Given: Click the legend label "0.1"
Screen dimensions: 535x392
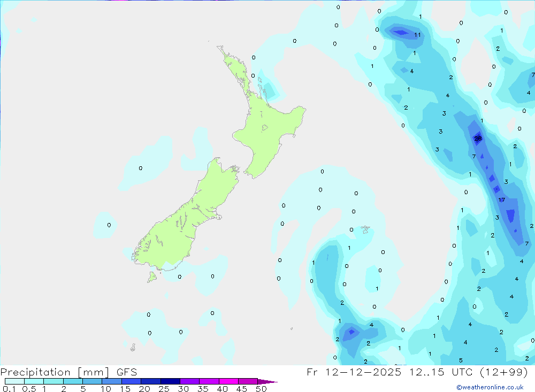Looking at the screenshot, I should pyautogui.click(x=9, y=389).
